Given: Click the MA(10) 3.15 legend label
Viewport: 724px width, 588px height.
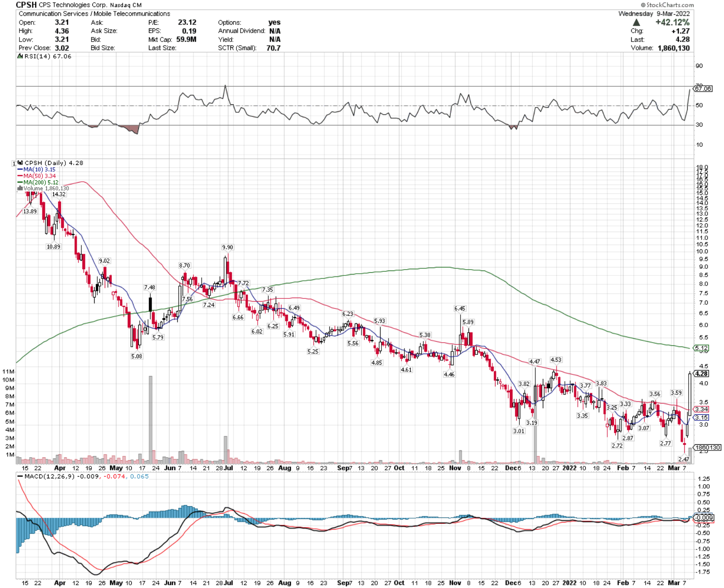Looking at the screenshot, I should (x=39, y=169).
